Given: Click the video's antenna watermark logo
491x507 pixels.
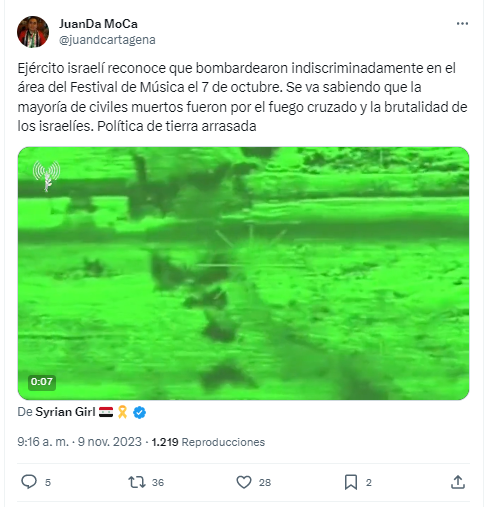Looking at the screenshot, I should [46, 176].
